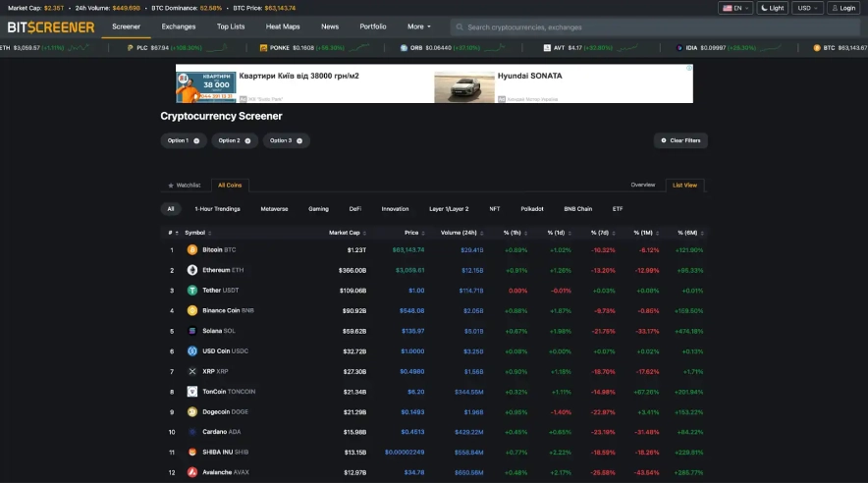Click the Solana coin icon

coord(192,331)
